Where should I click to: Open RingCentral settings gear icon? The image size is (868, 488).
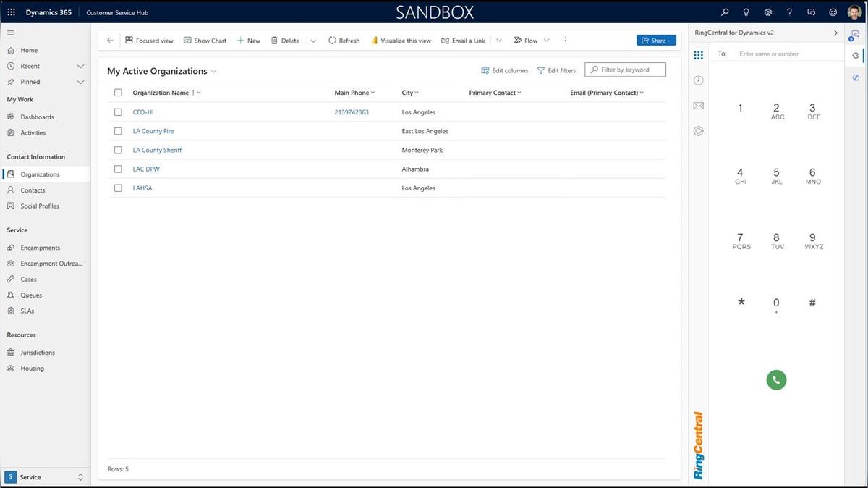698,131
